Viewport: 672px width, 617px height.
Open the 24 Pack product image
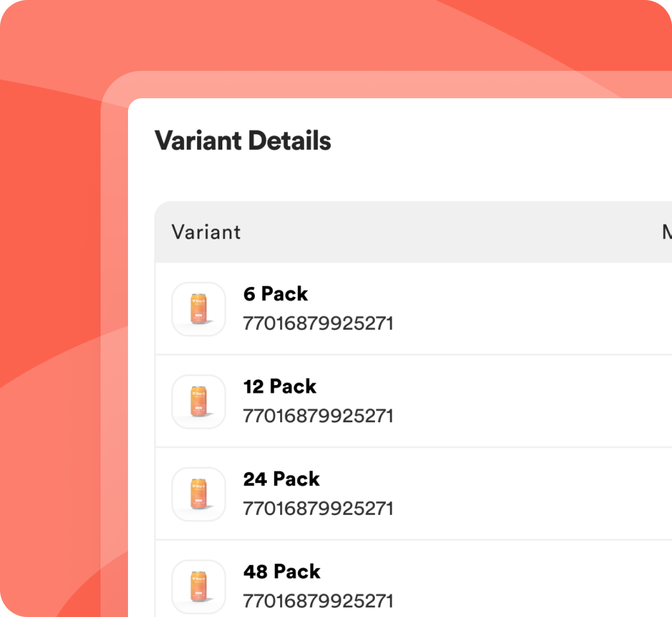point(199,494)
